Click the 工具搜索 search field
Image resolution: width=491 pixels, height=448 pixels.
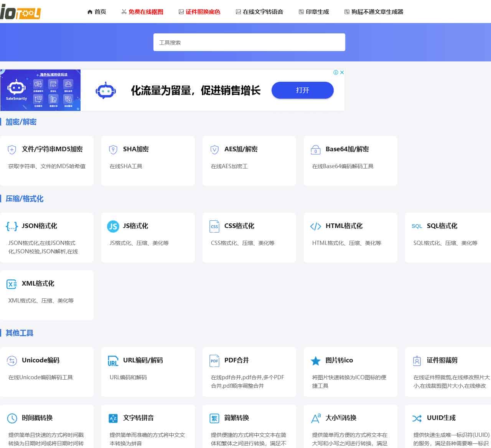pyautogui.click(x=249, y=42)
